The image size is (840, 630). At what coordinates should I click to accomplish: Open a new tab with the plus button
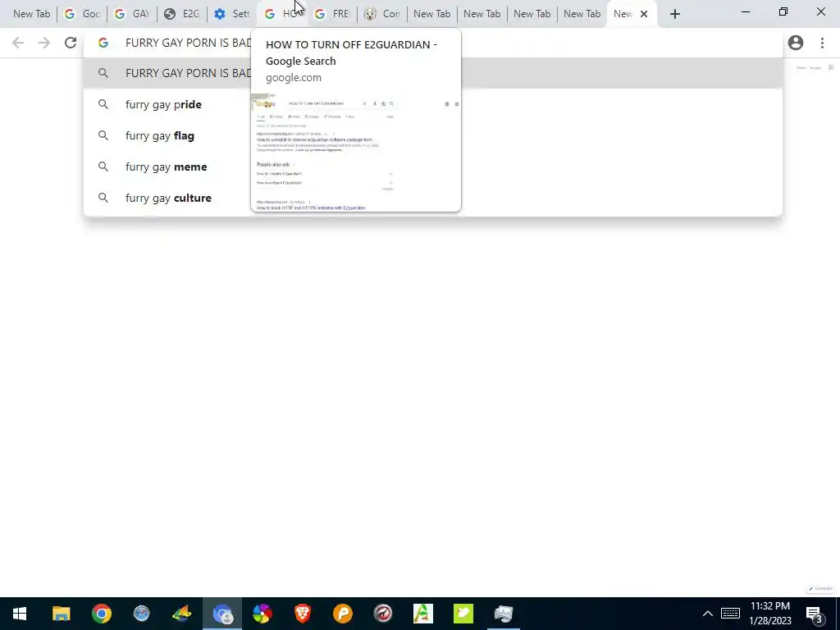click(x=675, y=14)
